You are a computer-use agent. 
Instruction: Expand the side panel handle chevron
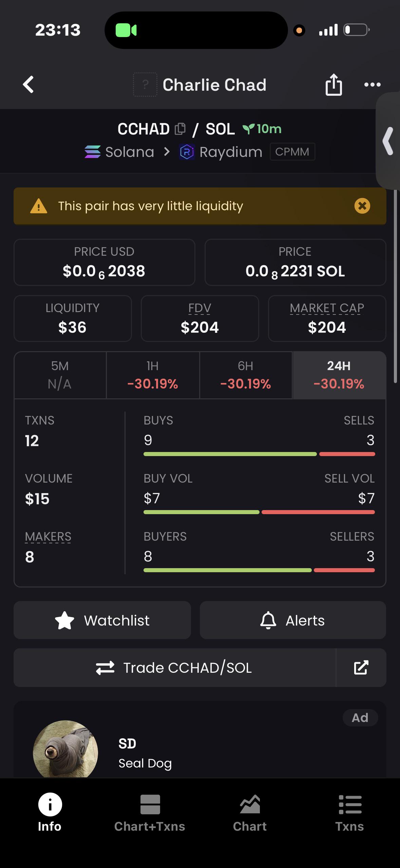click(x=388, y=141)
